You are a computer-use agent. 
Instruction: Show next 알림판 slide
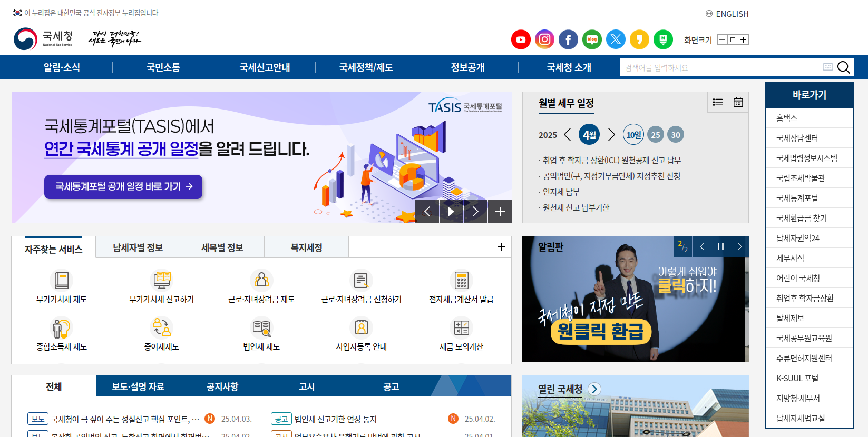pyautogui.click(x=739, y=246)
